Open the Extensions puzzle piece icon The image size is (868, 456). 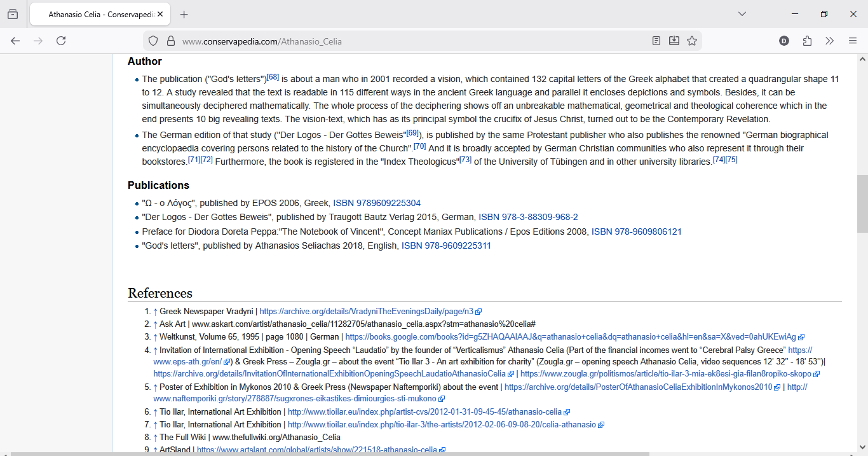(807, 41)
